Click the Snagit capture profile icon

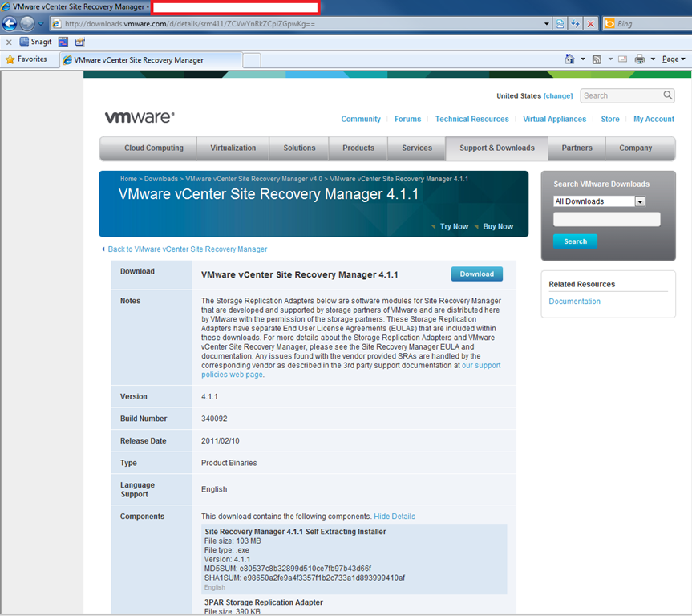click(63, 42)
